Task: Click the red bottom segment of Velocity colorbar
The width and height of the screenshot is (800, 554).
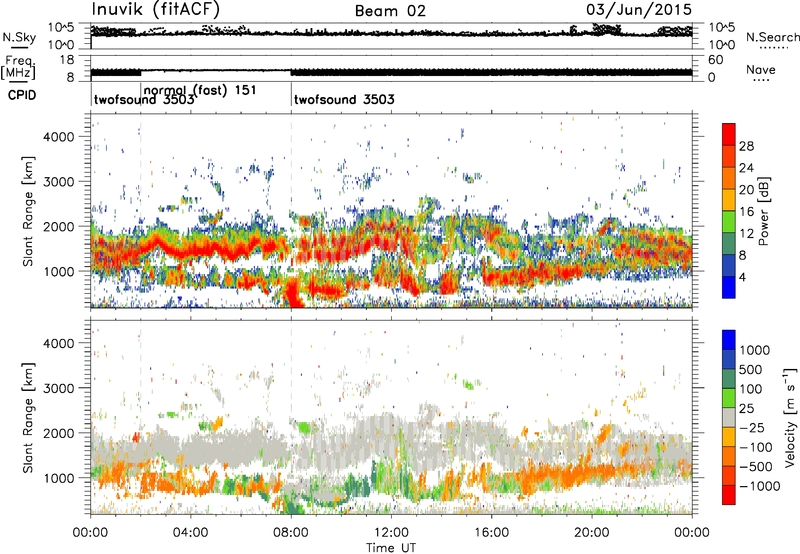Action: 729,495
